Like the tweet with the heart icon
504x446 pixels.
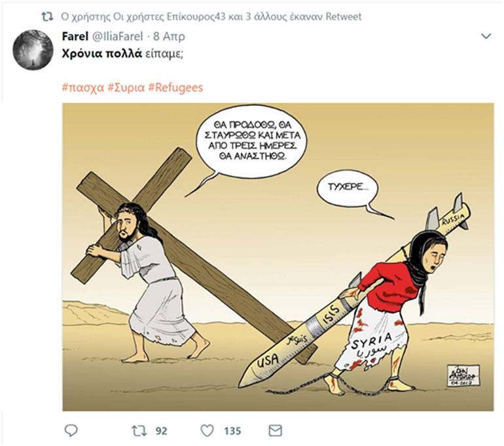[x=207, y=430]
